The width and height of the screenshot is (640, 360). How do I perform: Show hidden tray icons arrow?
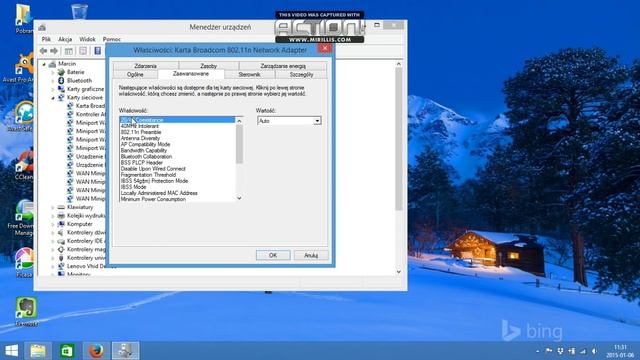pyautogui.click(x=538, y=351)
